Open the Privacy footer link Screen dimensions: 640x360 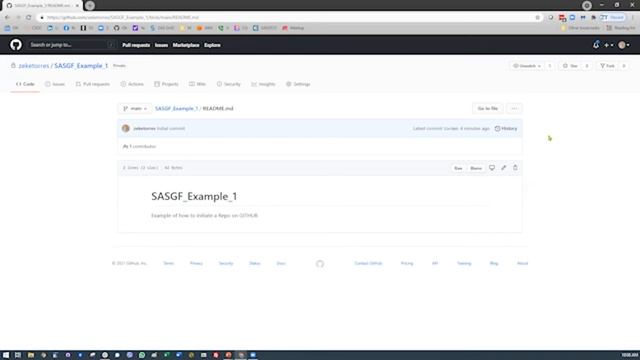coord(196,264)
